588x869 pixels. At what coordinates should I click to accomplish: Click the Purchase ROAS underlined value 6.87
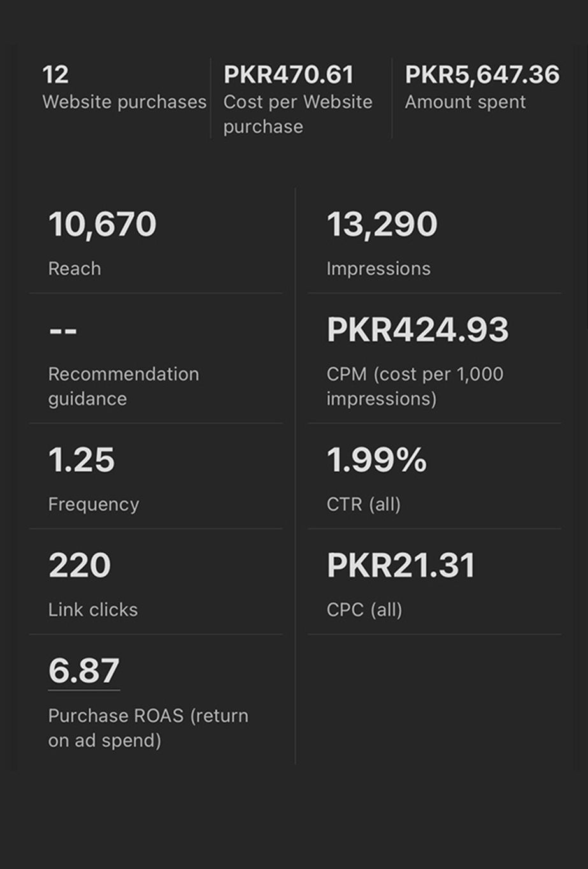tap(82, 669)
